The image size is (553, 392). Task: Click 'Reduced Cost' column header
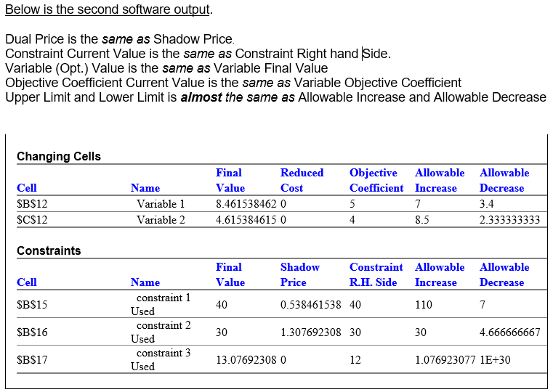click(x=302, y=180)
